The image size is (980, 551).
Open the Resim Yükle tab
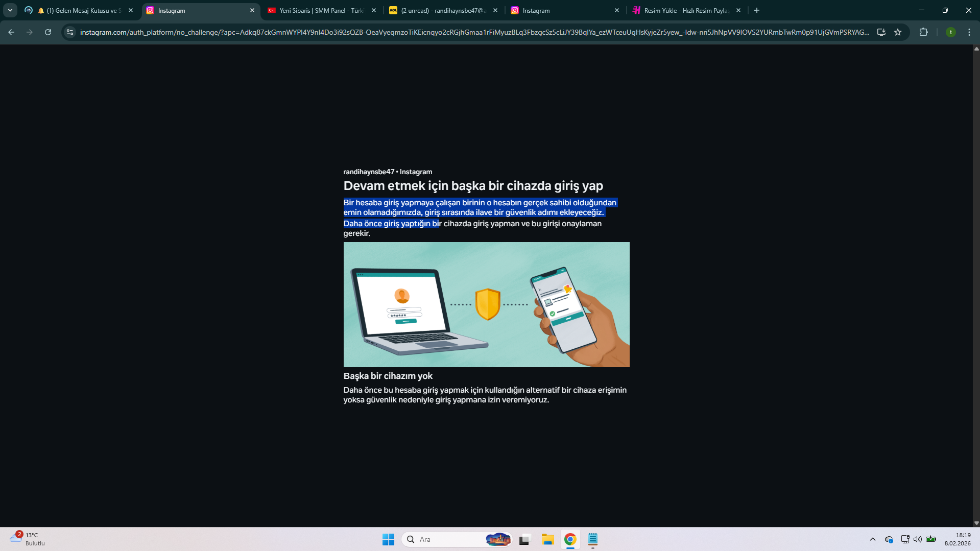pos(687,10)
